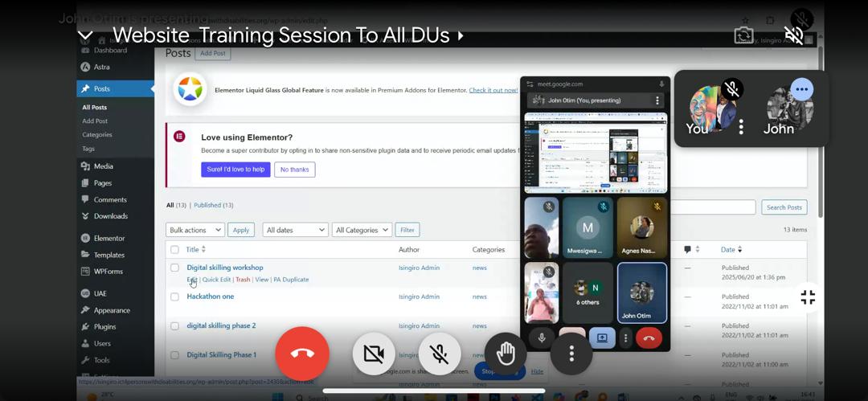Screen dimensions: 868x401
Task: Sort by the comments bubble column icon
Action: (691, 250)
